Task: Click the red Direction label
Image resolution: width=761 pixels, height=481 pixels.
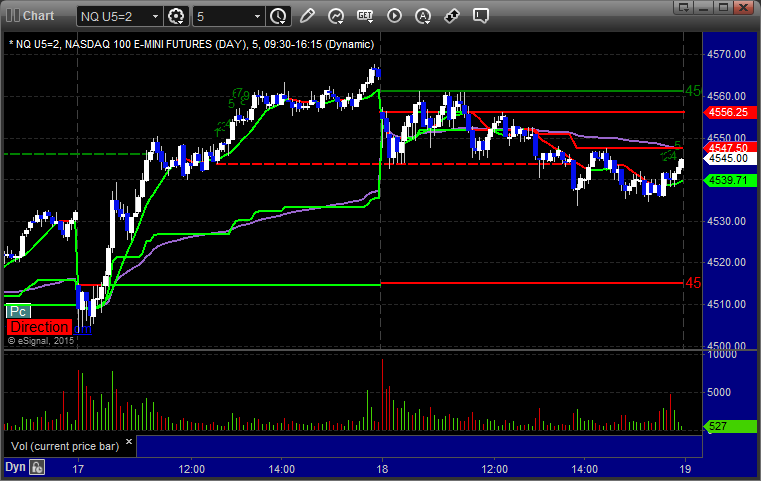Action: [39, 327]
